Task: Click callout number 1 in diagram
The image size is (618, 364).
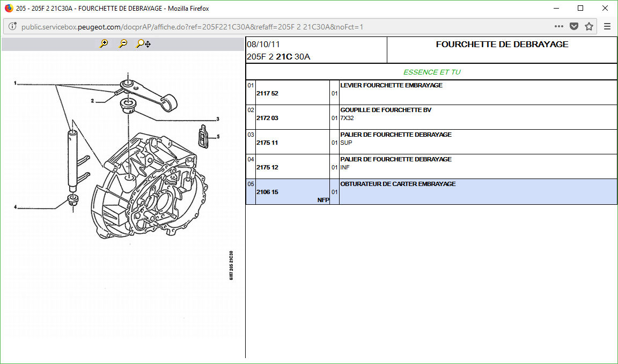Action: click(15, 83)
